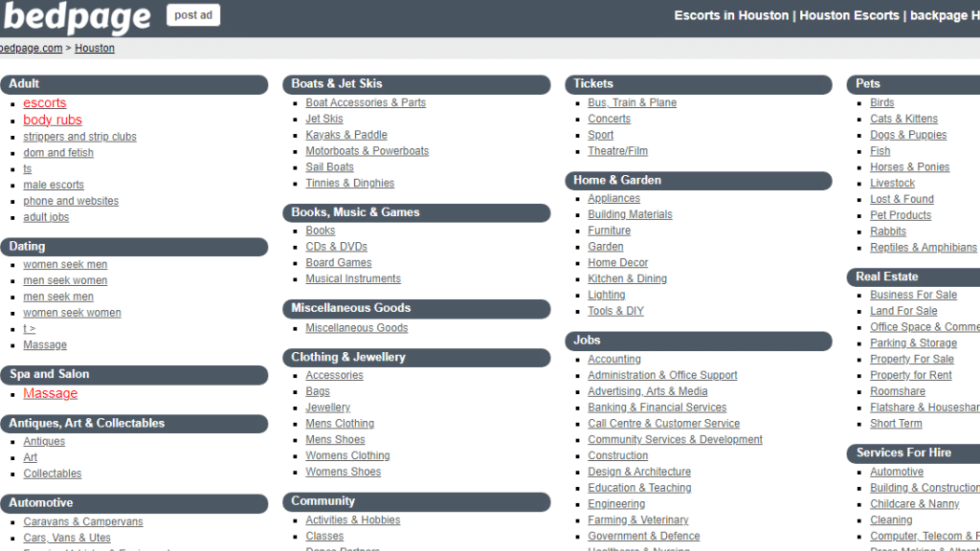Open Activities & Hobbies link
The width and height of the screenshot is (980, 551).
(352, 520)
